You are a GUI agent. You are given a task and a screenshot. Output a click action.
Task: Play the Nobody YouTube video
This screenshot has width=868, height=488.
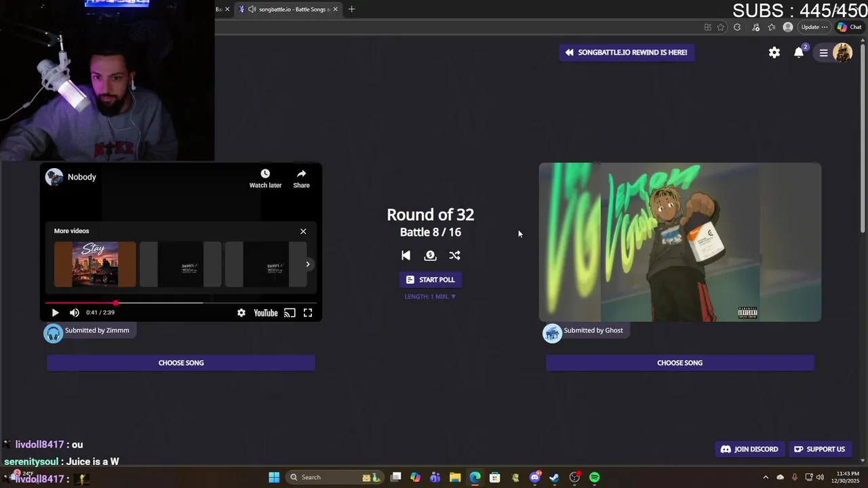point(55,312)
